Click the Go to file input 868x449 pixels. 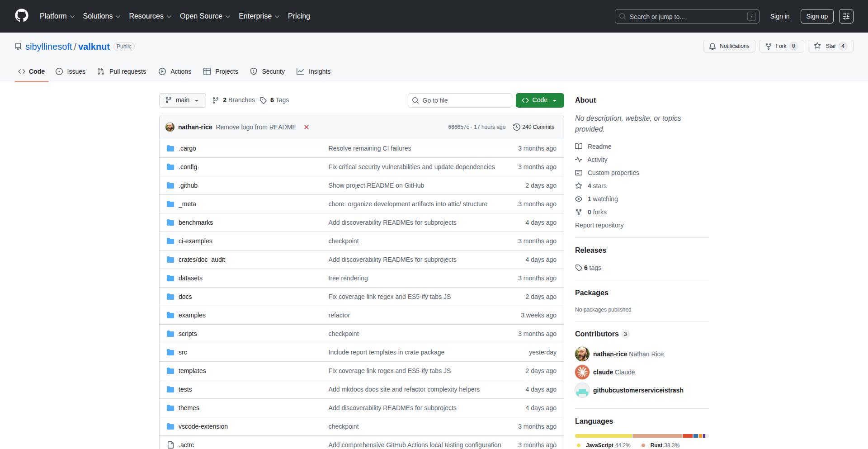(x=460, y=100)
